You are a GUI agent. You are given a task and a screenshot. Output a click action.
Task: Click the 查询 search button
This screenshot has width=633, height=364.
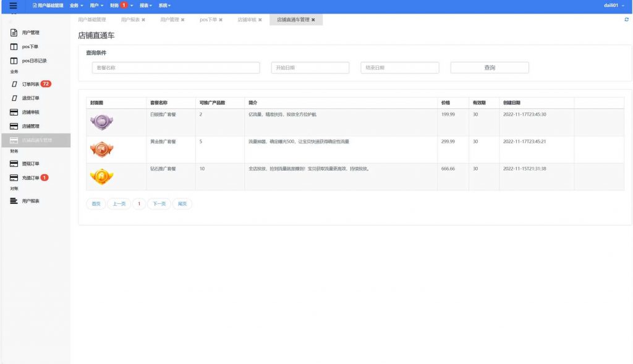489,68
